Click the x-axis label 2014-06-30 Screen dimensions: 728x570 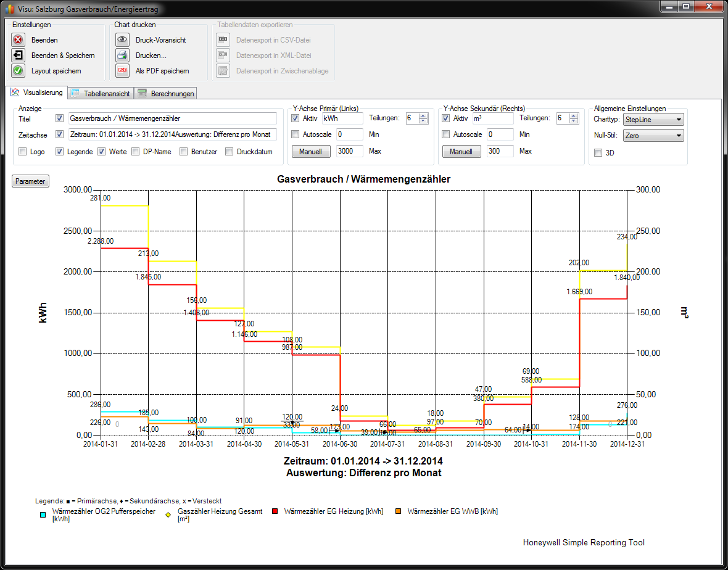pyautogui.click(x=339, y=444)
